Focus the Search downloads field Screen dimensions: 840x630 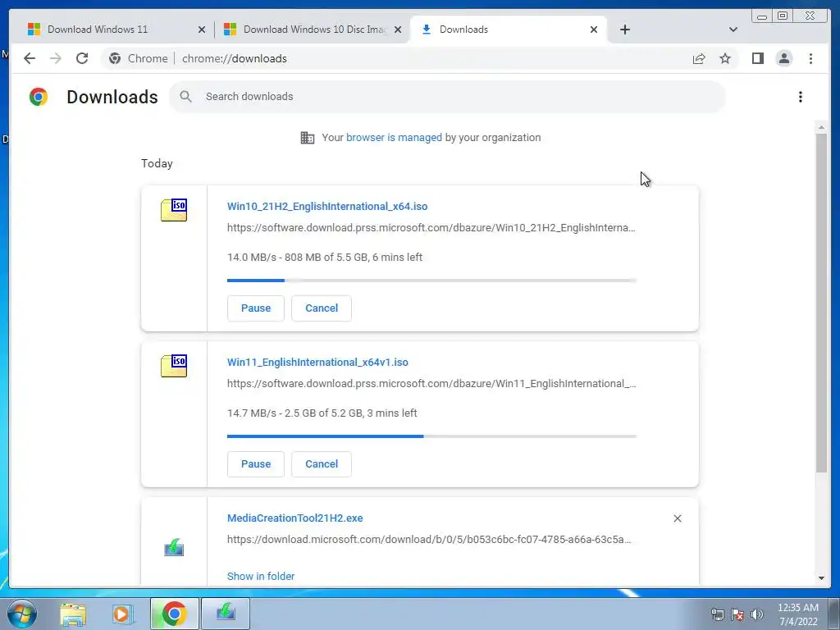pyautogui.click(x=447, y=97)
